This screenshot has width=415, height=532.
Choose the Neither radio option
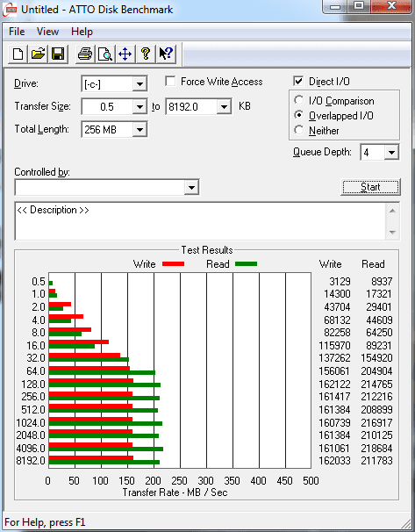[298, 130]
